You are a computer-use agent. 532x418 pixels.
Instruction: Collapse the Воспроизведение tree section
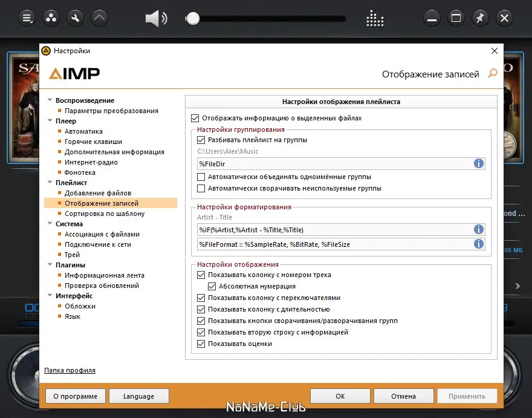click(x=50, y=100)
